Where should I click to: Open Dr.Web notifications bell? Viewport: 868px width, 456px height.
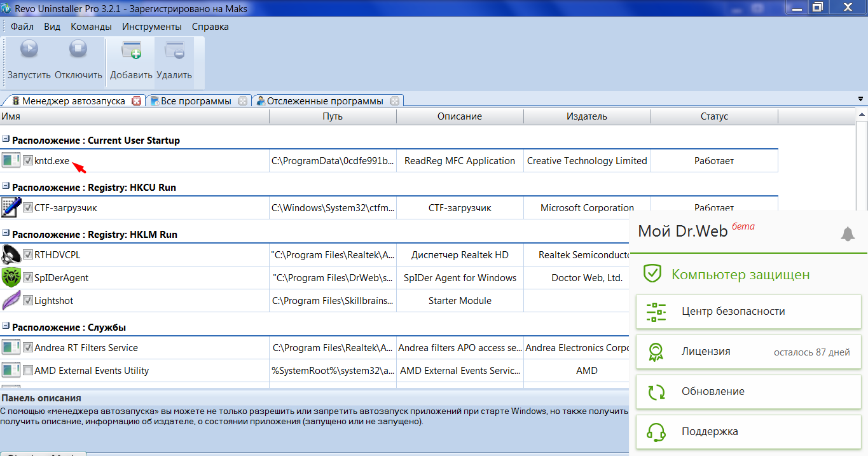point(847,234)
